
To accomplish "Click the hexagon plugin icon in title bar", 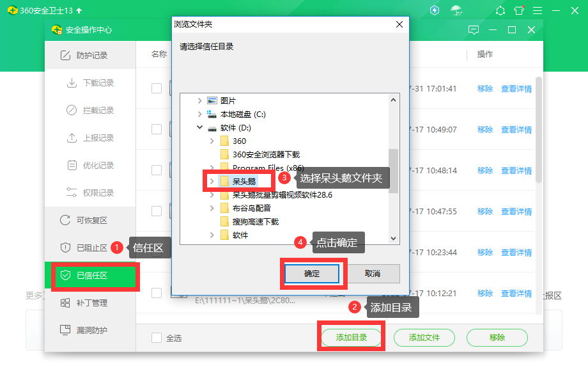I will pos(500,10).
